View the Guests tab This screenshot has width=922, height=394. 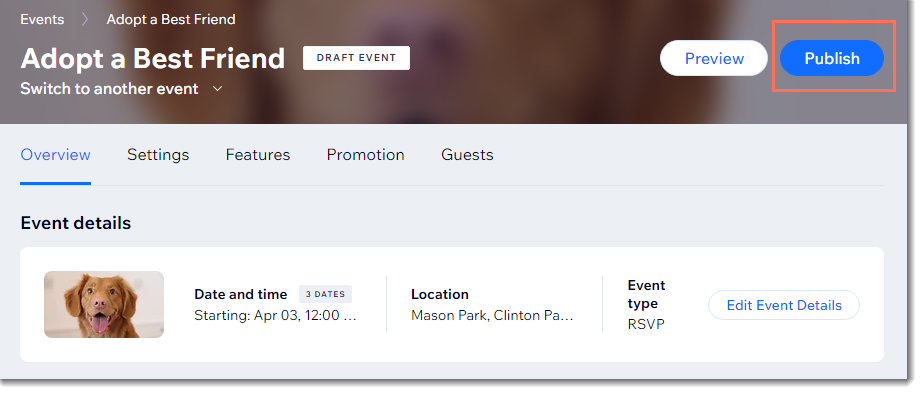point(467,155)
